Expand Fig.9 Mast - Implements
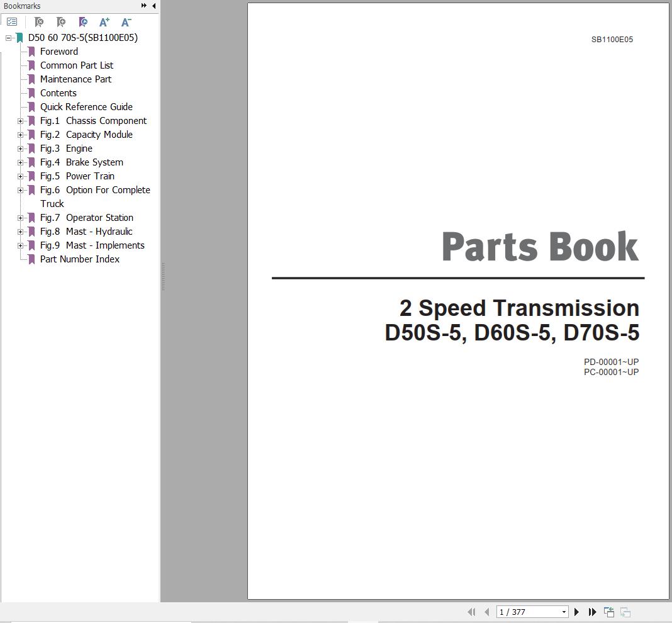The image size is (672, 623). [x=20, y=245]
